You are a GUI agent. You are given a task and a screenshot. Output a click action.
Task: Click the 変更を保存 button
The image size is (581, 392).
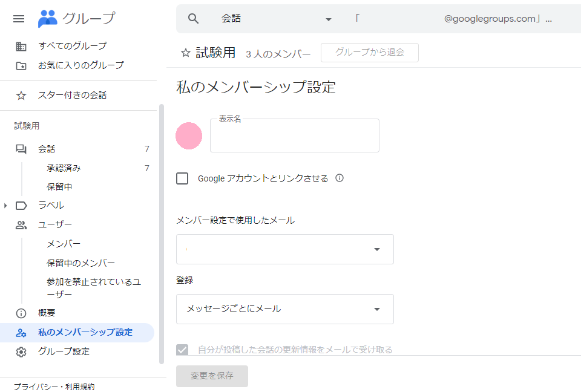coord(212,376)
